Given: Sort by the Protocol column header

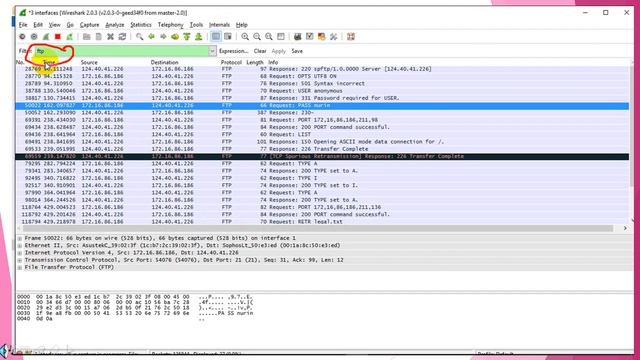Looking at the screenshot, I should click(x=231, y=62).
